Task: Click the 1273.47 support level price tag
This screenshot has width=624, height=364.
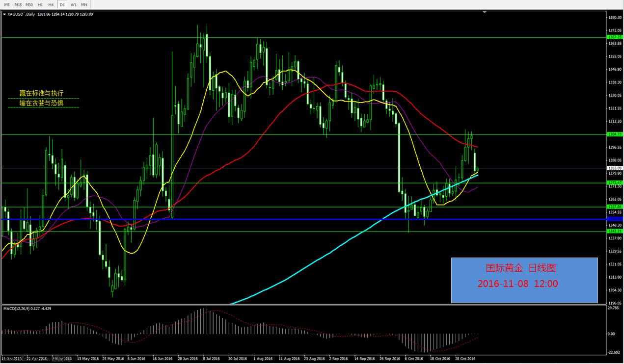Action: coord(615,182)
